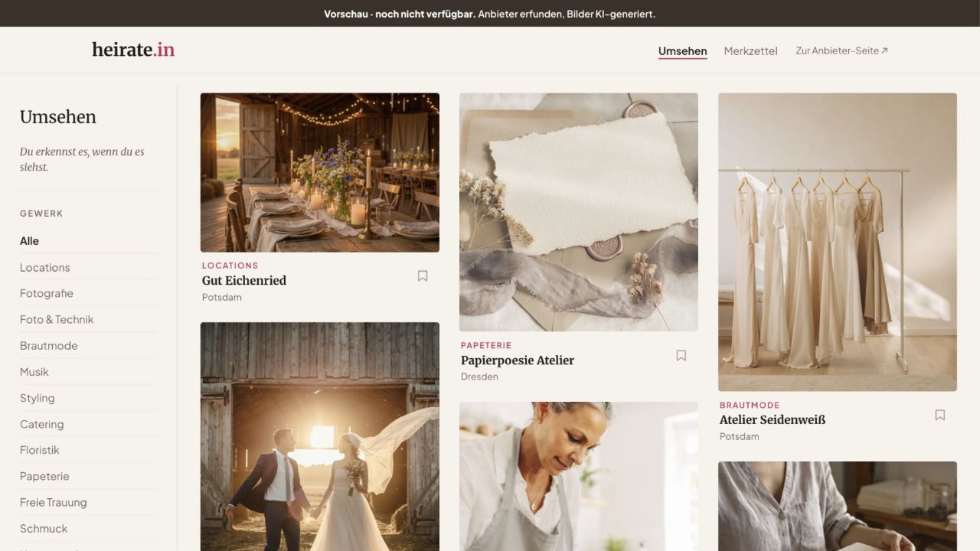Open the Atelier Seidenweiß title link
980x551 pixels.
[773, 419]
